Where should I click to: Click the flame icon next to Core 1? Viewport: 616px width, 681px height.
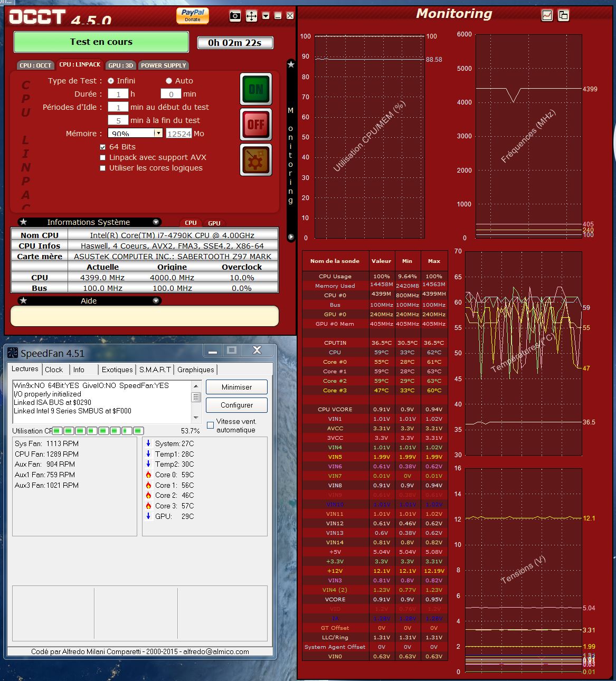[x=148, y=485]
